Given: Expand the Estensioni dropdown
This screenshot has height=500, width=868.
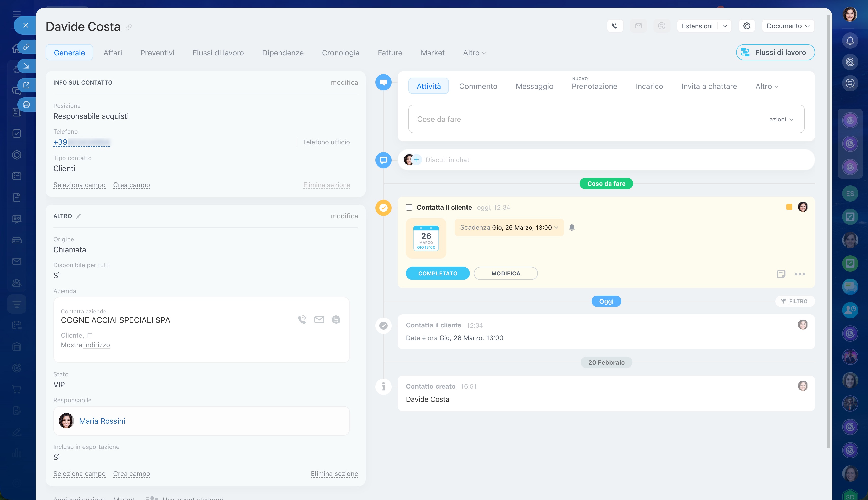Looking at the screenshot, I should (725, 26).
